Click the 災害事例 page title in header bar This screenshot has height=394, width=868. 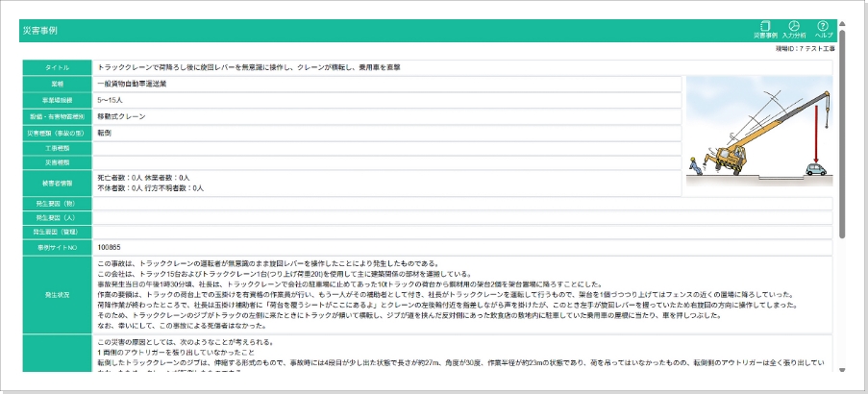pos(39,31)
